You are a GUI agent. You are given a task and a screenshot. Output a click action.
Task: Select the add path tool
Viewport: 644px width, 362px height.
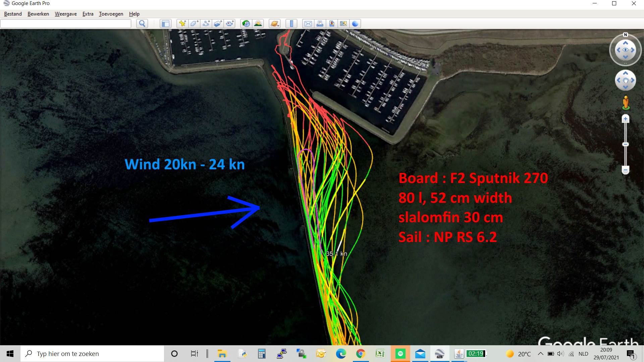pos(206,23)
